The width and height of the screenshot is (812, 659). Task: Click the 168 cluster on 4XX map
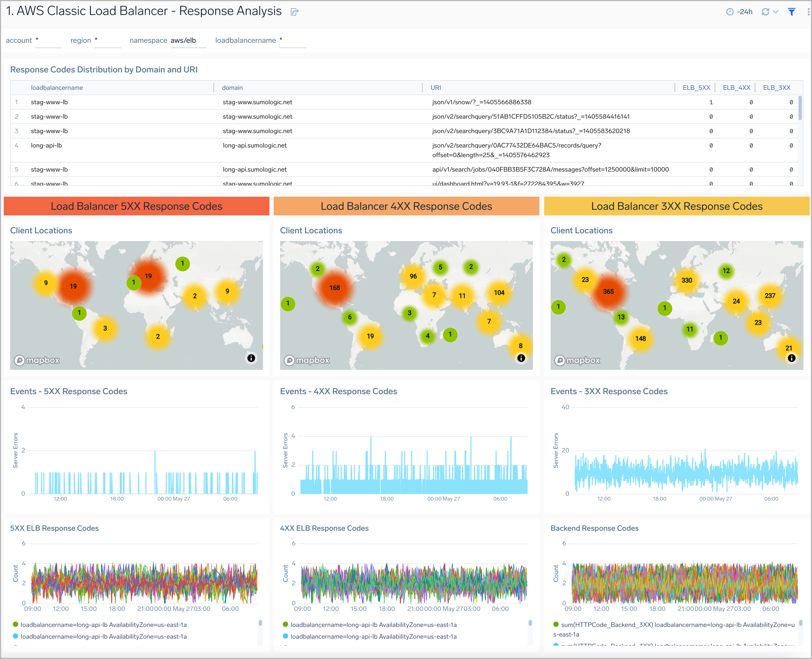point(334,288)
